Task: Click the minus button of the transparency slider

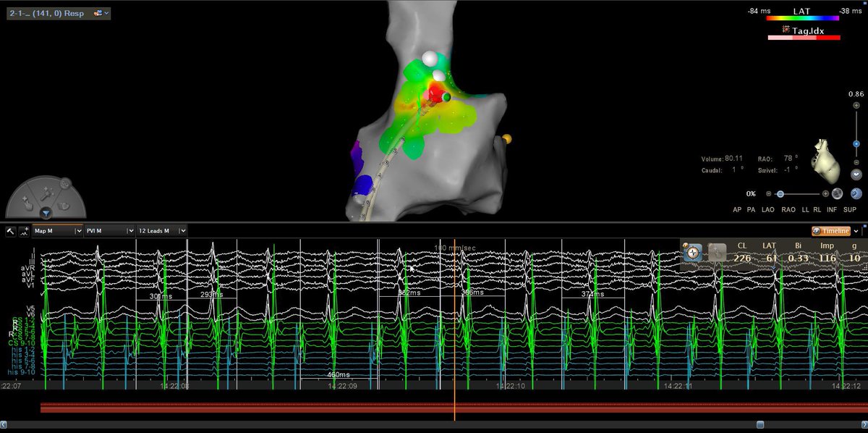Action: [770, 194]
